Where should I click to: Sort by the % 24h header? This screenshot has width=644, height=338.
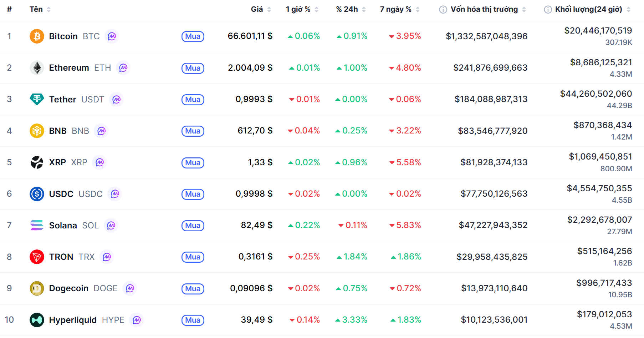(347, 9)
